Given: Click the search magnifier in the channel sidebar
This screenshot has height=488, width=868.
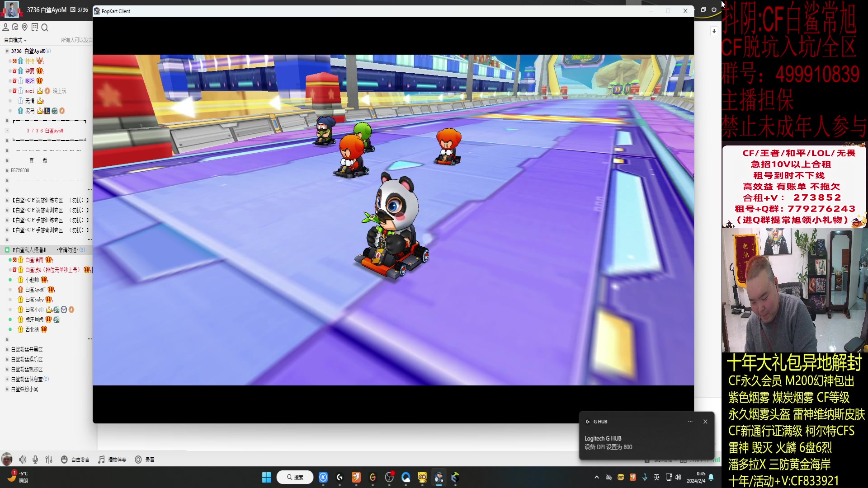Looking at the screenshot, I should [x=45, y=28].
